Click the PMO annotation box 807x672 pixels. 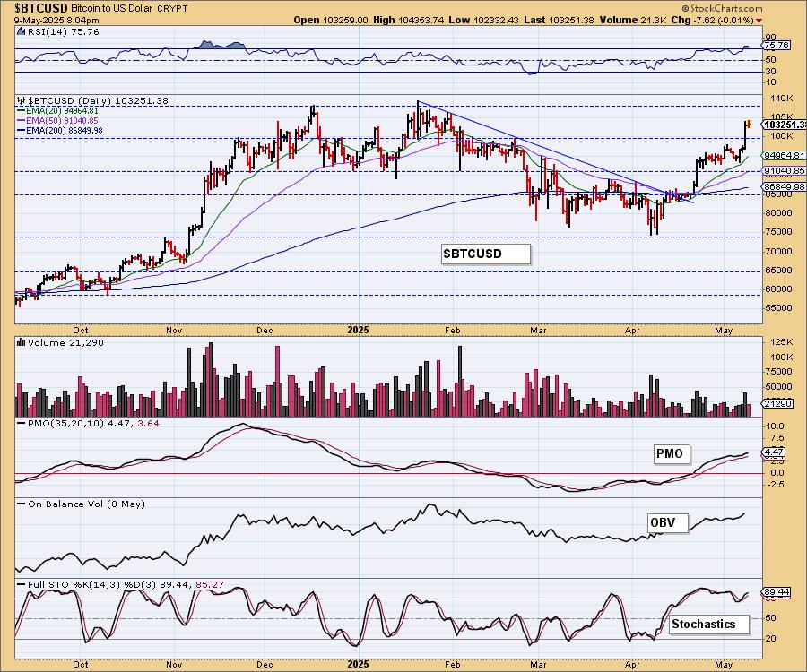pos(672,454)
